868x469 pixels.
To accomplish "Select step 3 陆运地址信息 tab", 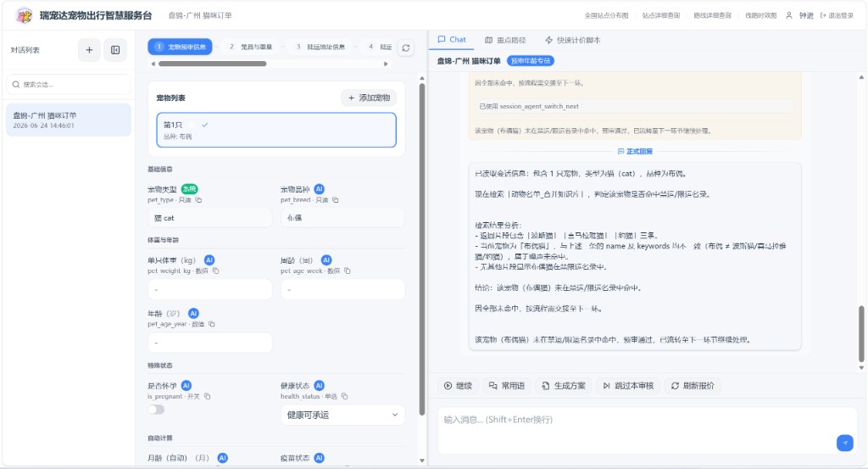I will click(x=320, y=47).
